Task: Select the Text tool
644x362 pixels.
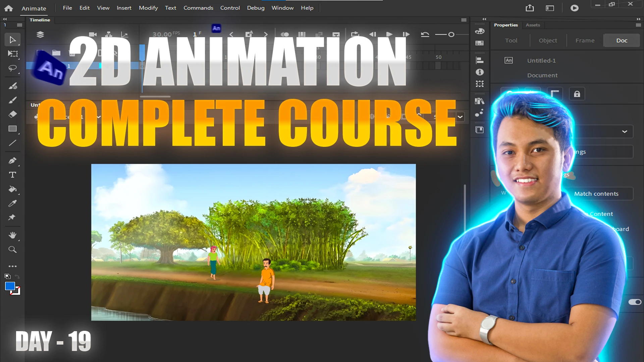Action: [x=12, y=175]
